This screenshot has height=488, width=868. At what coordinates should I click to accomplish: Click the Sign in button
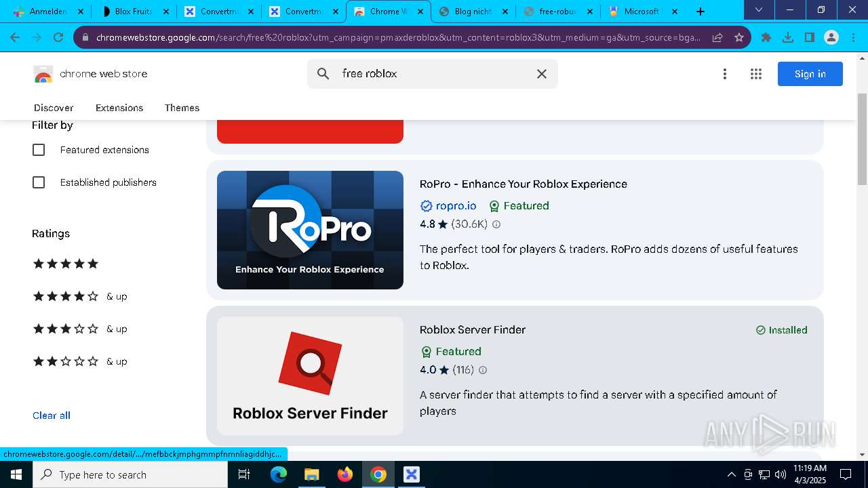[x=810, y=74]
